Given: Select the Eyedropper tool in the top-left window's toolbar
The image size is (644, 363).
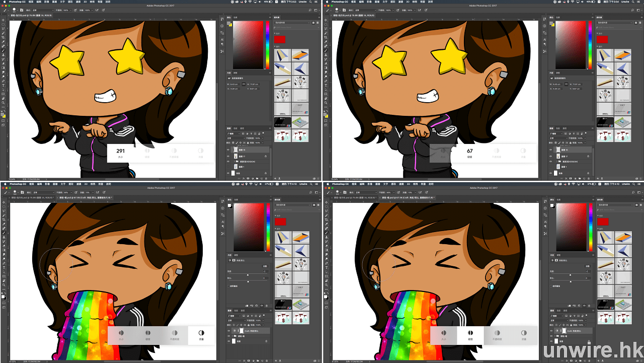Looking at the screenshot, I should (x=4, y=42).
